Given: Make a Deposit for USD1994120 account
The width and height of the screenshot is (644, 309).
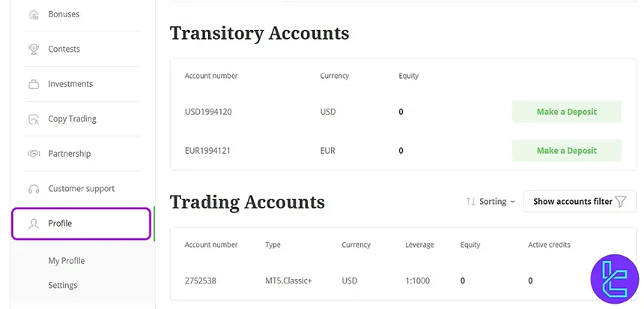Looking at the screenshot, I should tap(566, 112).
